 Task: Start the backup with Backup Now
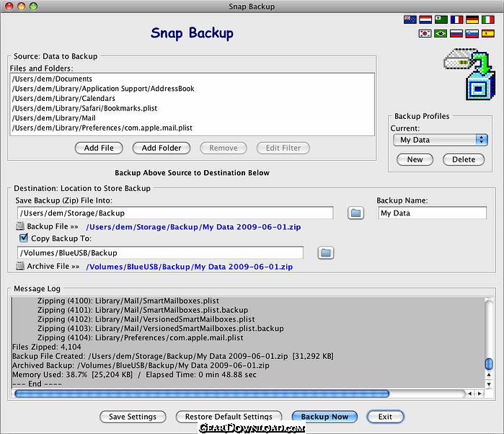[324, 417]
